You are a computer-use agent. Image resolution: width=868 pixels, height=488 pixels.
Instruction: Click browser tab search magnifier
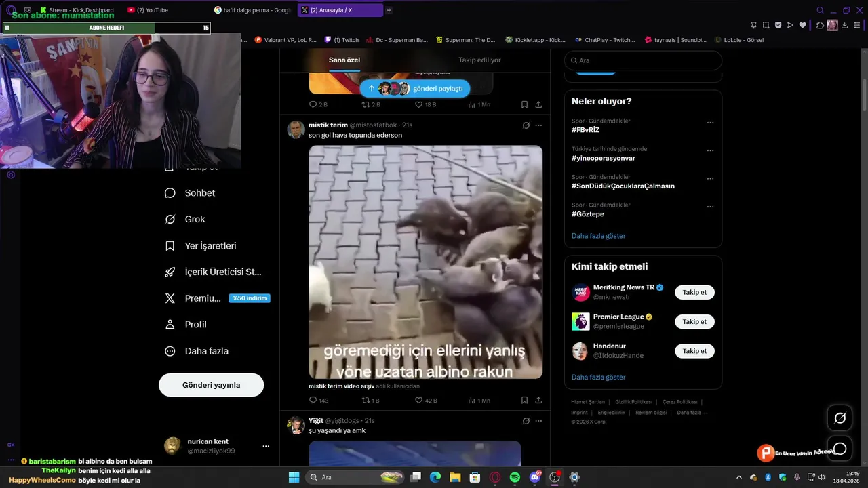tap(820, 10)
